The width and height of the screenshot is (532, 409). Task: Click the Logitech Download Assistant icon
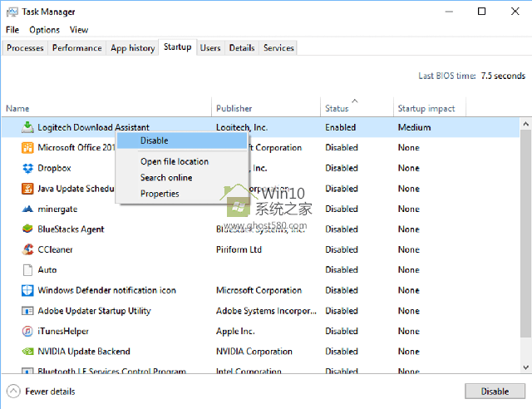27,127
